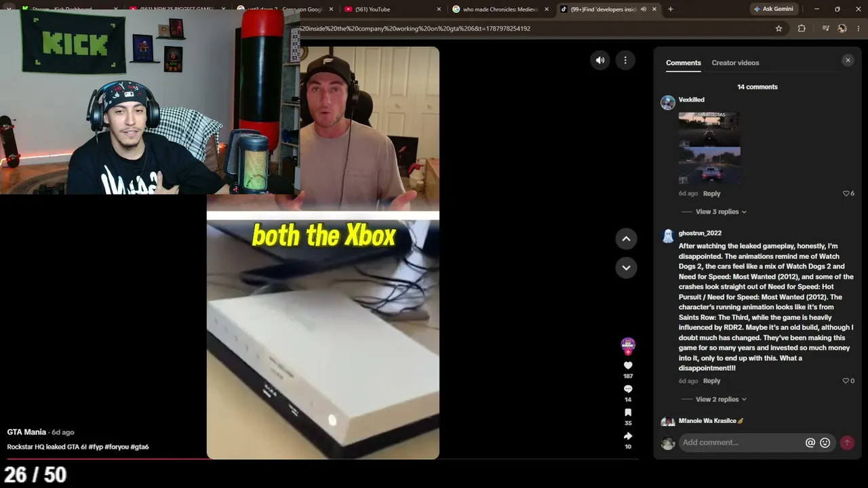The height and width of the screenshot is (488, 868).
Task: Switch to the Comments tab
Action: pyautogui.click(x=684, y=63)
